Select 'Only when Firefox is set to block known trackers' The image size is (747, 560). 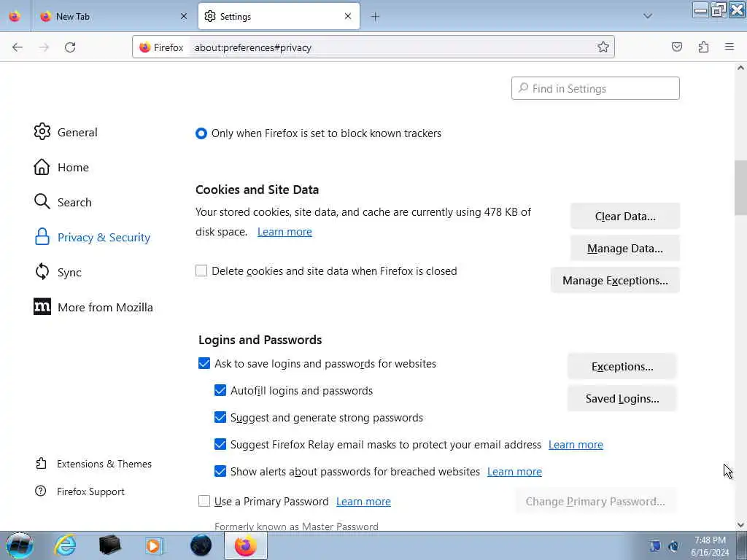201,133
